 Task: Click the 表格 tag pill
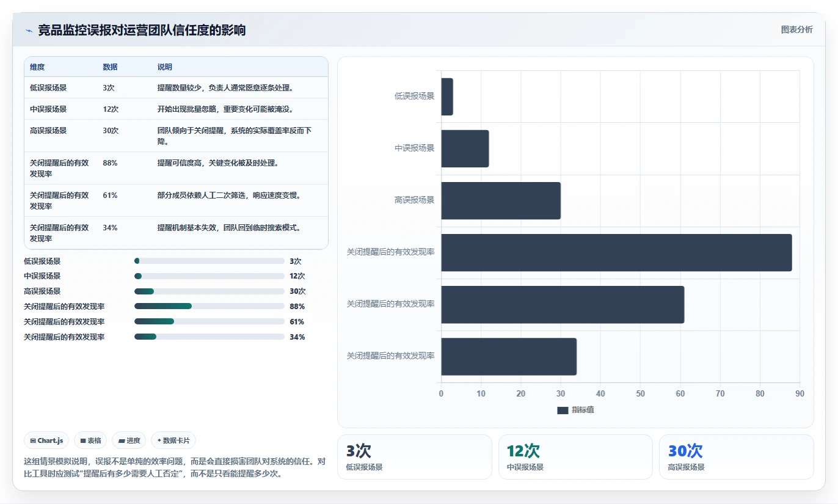click(90, 440)
